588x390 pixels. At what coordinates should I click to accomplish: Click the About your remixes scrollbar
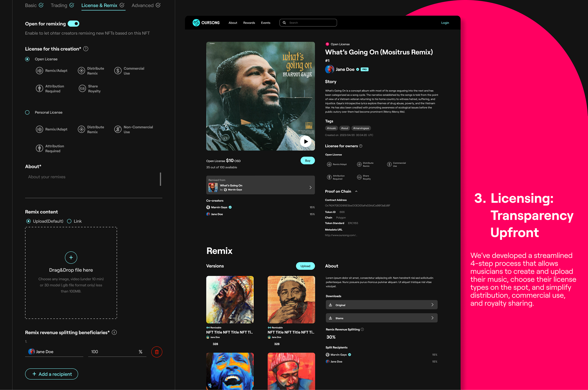tap(160, 179)
